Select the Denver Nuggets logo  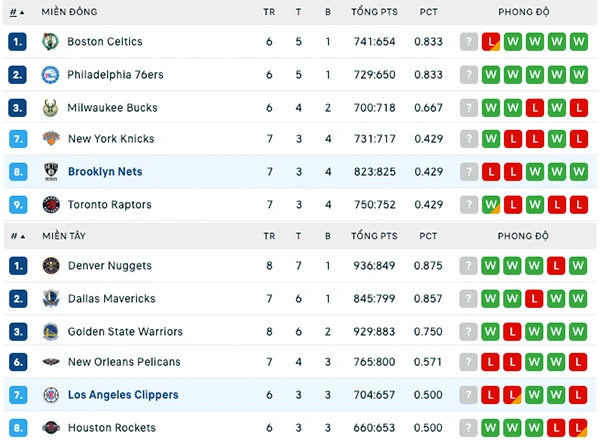point(51,266)
